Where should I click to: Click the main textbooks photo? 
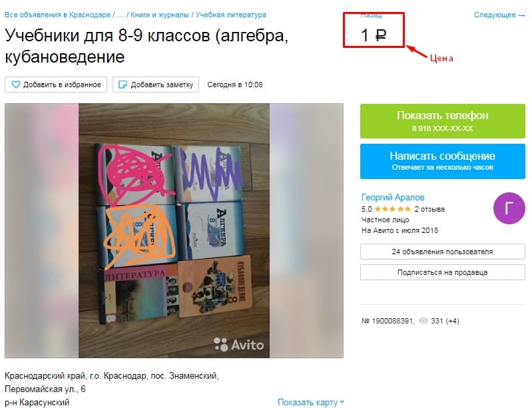(174, 231)
